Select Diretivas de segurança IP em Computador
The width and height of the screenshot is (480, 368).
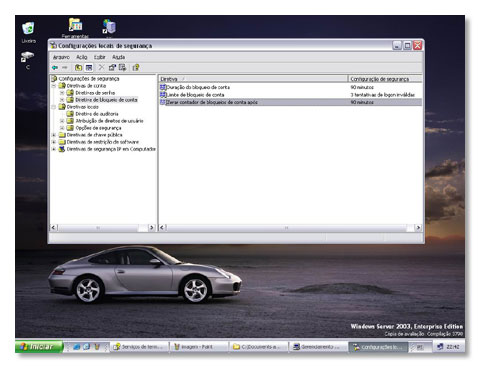click(111, 149)
